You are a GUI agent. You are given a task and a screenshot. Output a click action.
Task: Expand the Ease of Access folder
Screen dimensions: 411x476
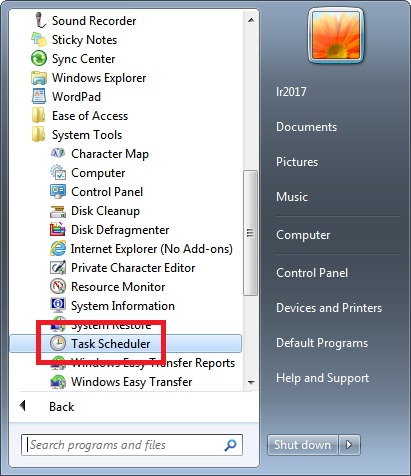pos(90,116)
